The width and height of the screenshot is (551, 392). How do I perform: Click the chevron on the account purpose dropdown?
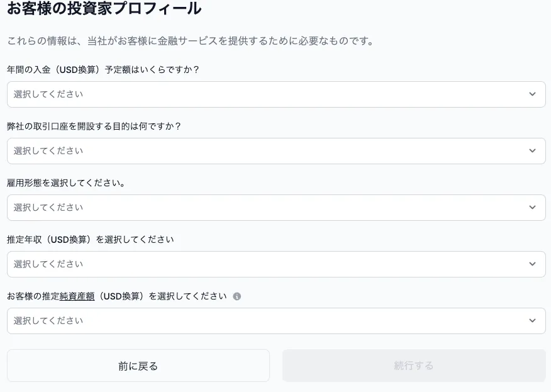click(532, 151)
